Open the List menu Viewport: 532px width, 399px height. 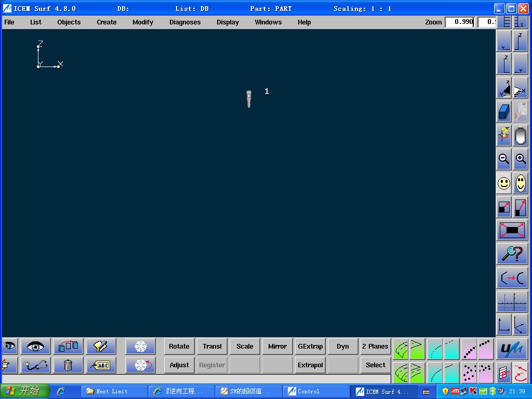click(x=36, y=22)
